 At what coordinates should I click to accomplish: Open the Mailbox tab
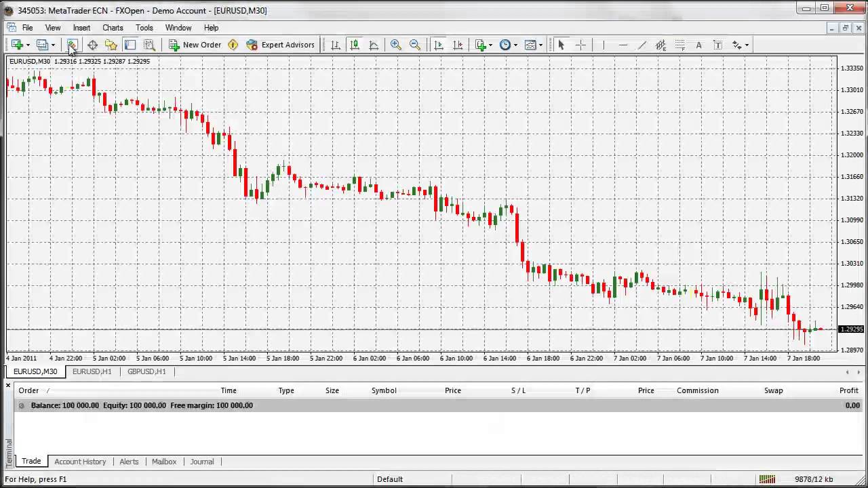[164, 462]
